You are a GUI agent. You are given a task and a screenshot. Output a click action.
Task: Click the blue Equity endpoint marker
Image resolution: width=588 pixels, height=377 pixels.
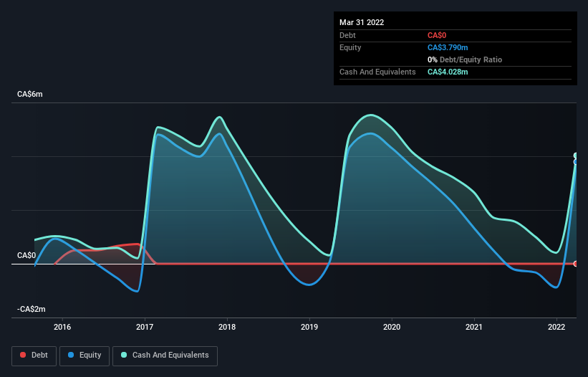[x=576, y=162]
